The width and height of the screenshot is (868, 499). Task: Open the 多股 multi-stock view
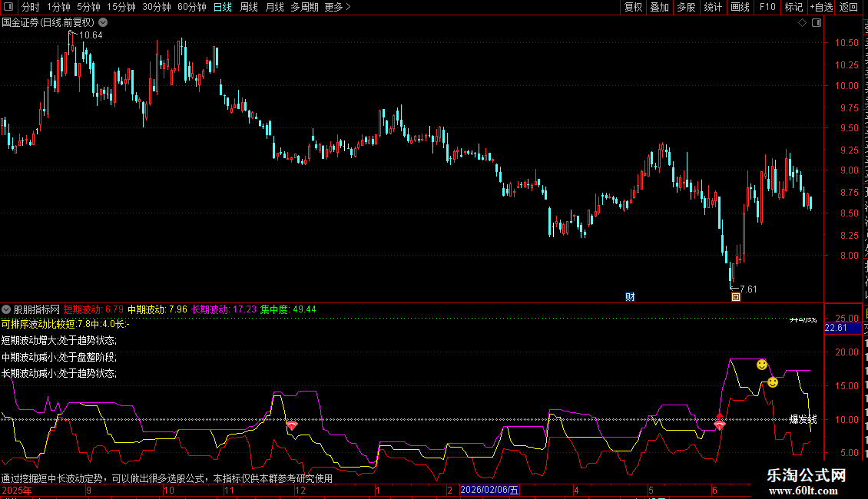[x=687, y=7]
